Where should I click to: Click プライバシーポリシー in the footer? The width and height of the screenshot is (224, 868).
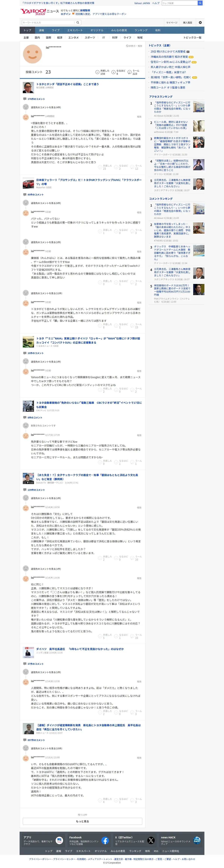click(40, 859)
